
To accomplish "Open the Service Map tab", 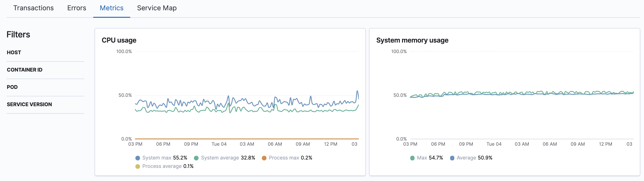I will pos(157,8).
